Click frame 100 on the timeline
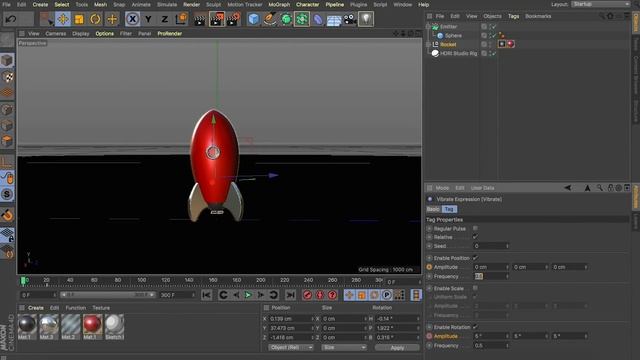The width and height of the screenshot is (640, 360). pyautogui.click(x=141, y=281)
